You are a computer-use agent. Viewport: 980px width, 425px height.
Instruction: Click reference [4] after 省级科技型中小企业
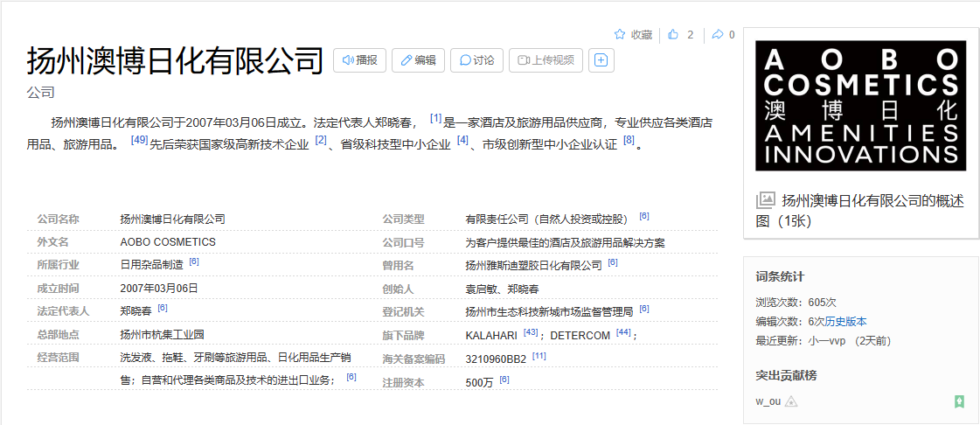(x=462, y=140)
